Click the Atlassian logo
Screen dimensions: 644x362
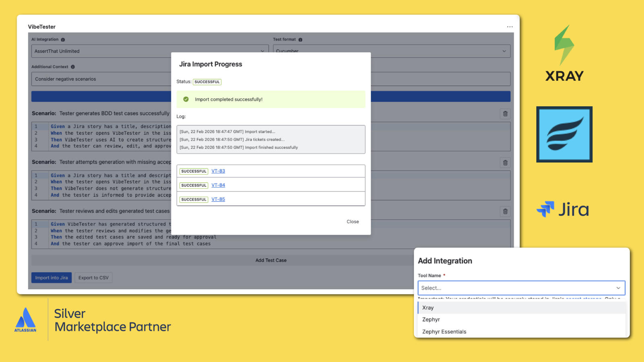point(25,320)
